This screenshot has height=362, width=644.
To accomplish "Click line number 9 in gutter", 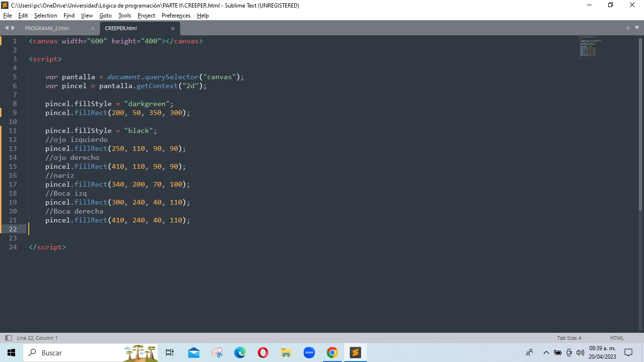I will click(15, 113).
